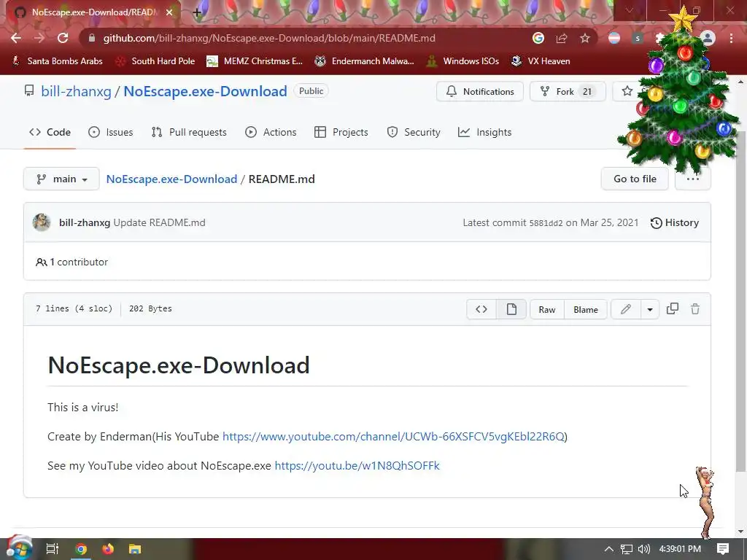Open Update README.md commit message
747x560 pixels.
coord(159,222)
